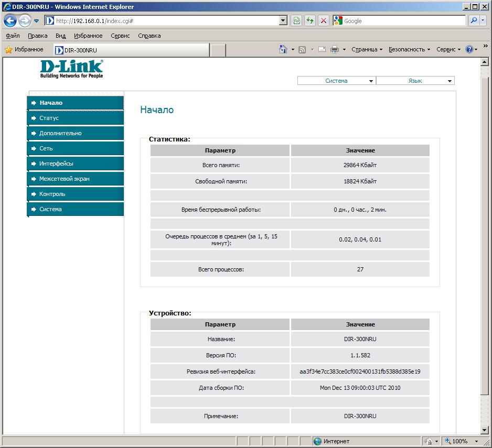Click the Print icon

pos(335,49)
